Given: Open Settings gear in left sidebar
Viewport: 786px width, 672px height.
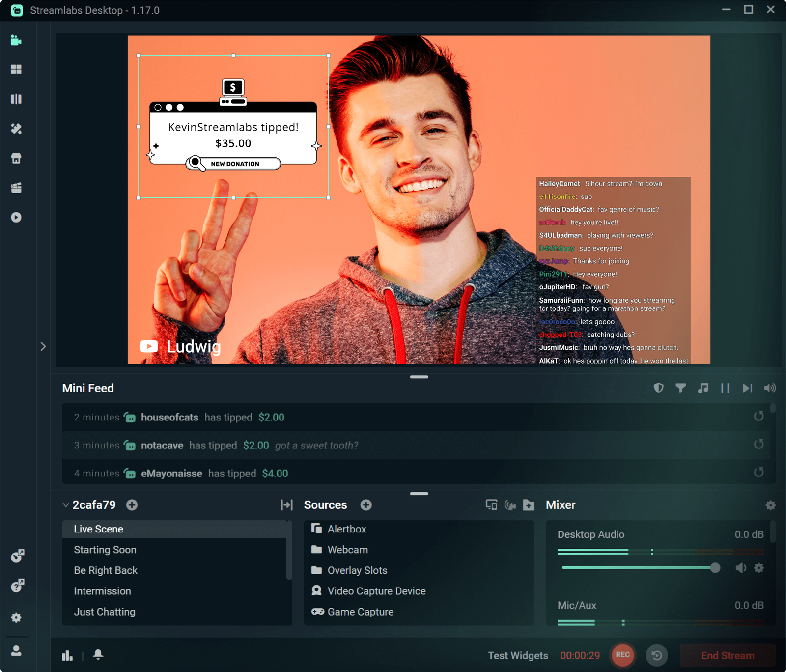Looking at the screenshot, I should point(16,617).
